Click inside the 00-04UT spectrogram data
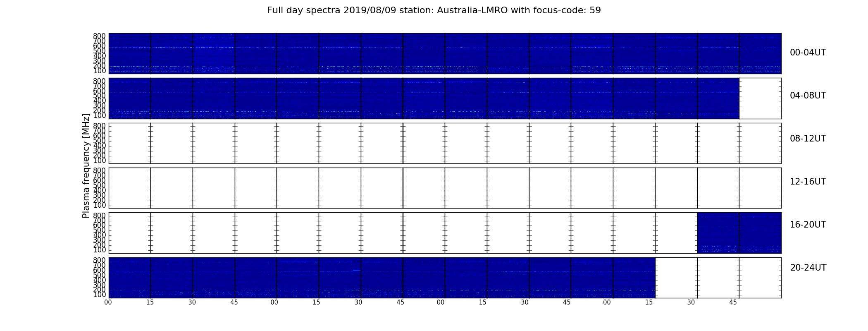868x331 pixels. [x=445, y=53]
